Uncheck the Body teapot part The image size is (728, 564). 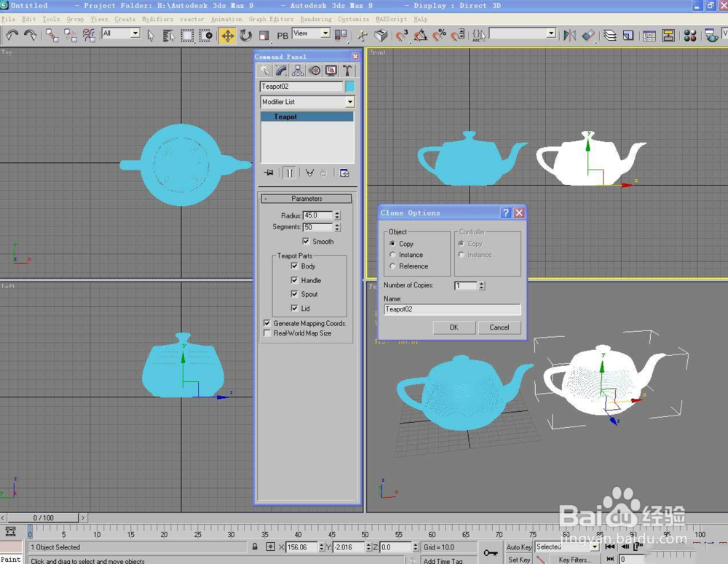click(x=294, y=266)
